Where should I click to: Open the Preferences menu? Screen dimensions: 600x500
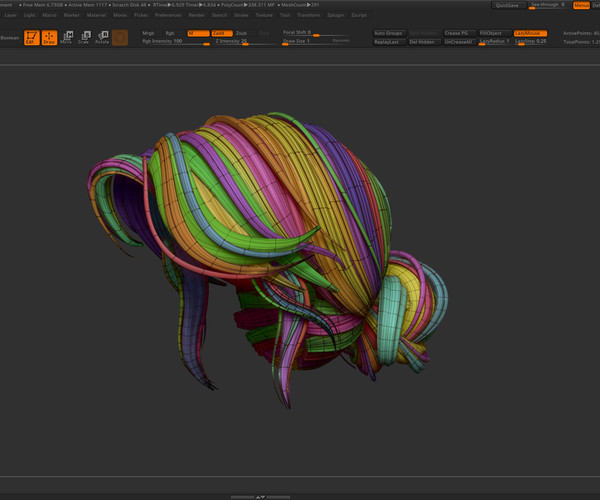168,16
